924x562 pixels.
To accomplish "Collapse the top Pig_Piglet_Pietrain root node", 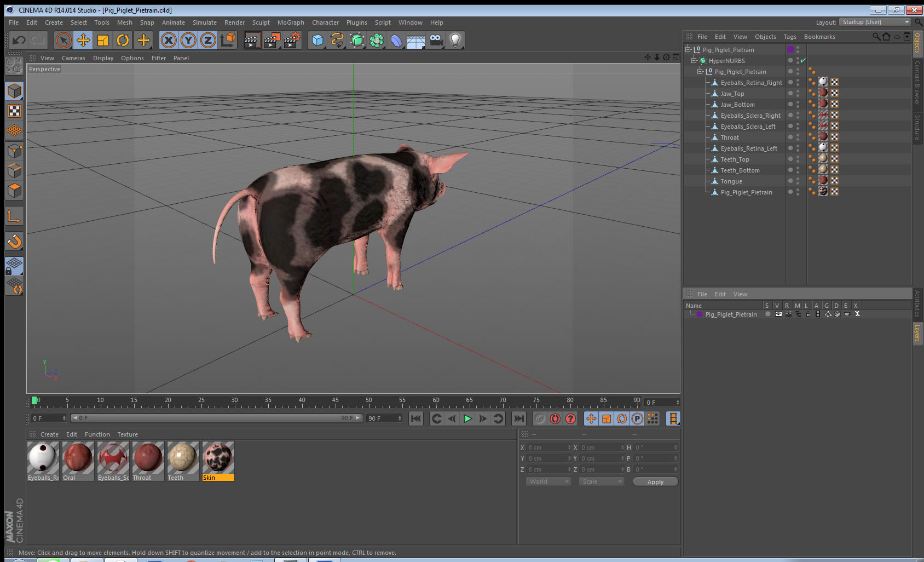I will click(x=688, y=49).
